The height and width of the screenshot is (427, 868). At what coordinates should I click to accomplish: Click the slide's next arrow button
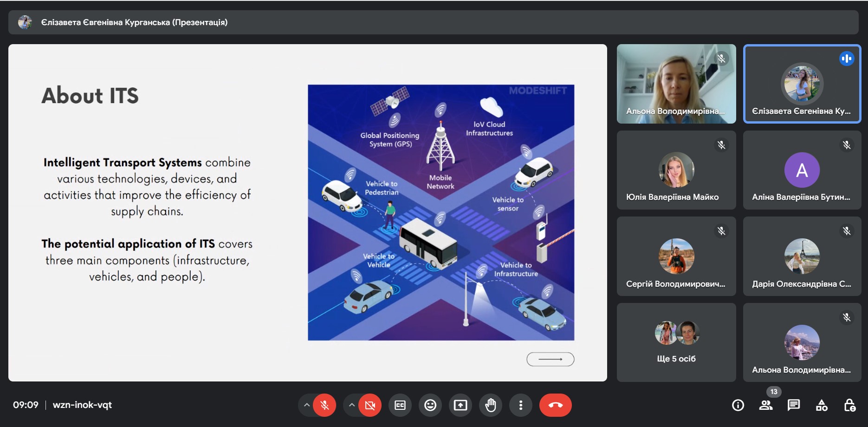550,359
